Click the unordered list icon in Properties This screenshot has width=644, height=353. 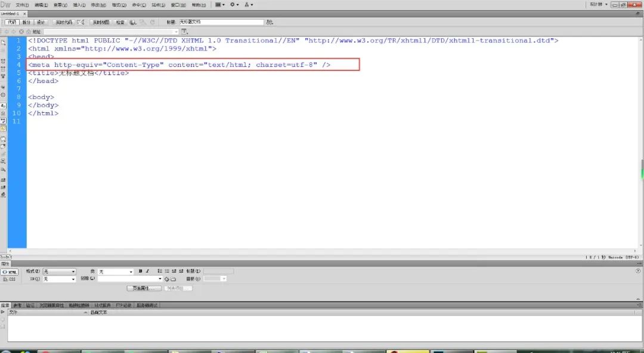pos(160,271)
